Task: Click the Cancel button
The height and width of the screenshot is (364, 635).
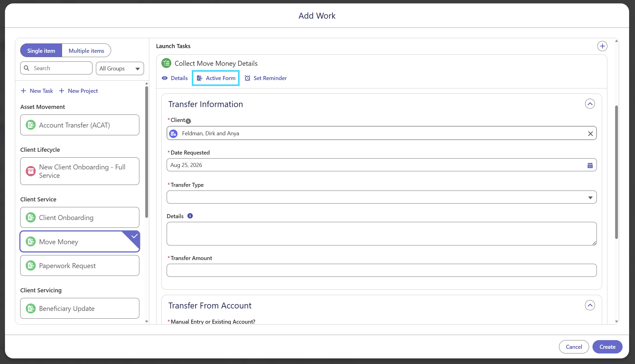Action: pyautogui.click(x=574, y=347)
